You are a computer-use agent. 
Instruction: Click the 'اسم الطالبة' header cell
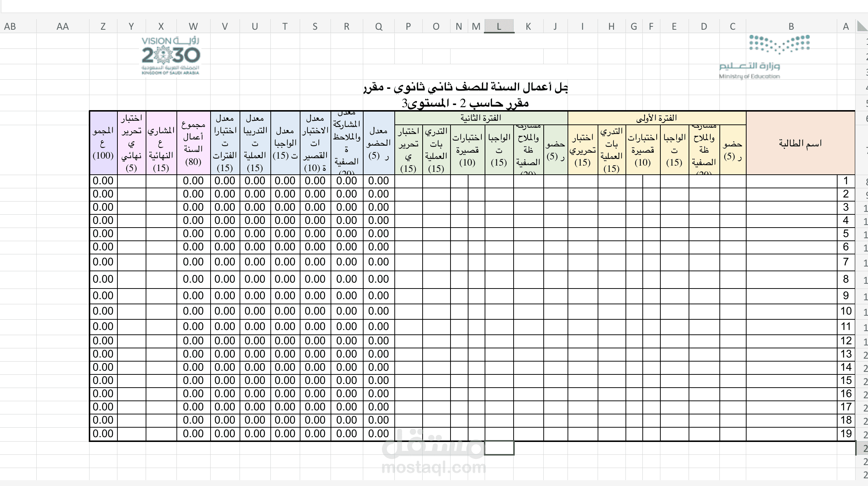800,143
